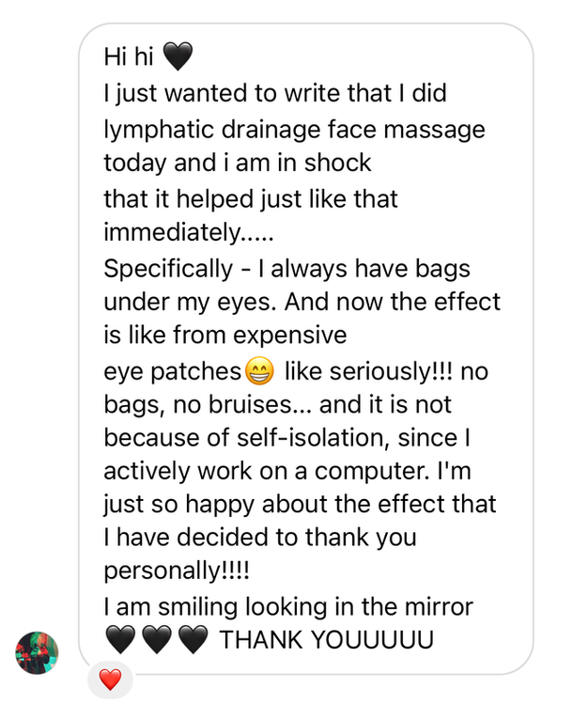588x704 pixels.
Task: Tap the red heart reaction below message
Action: (x=110, y=679)
